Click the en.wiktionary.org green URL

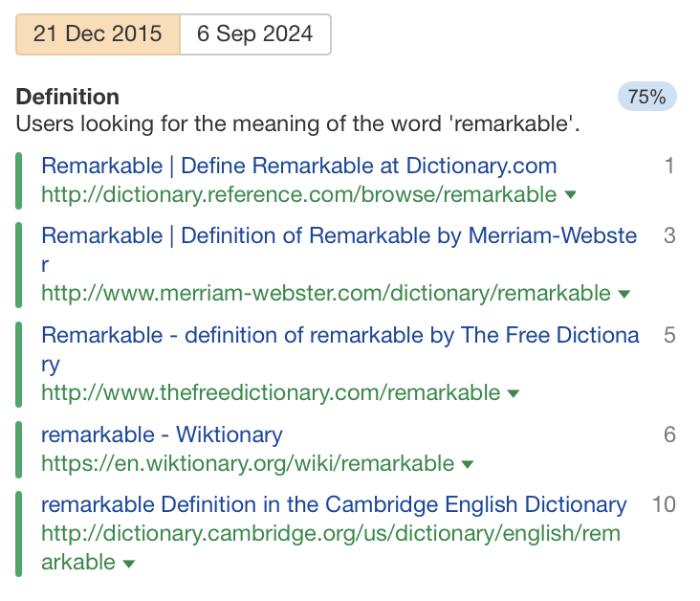pos(248,464)
